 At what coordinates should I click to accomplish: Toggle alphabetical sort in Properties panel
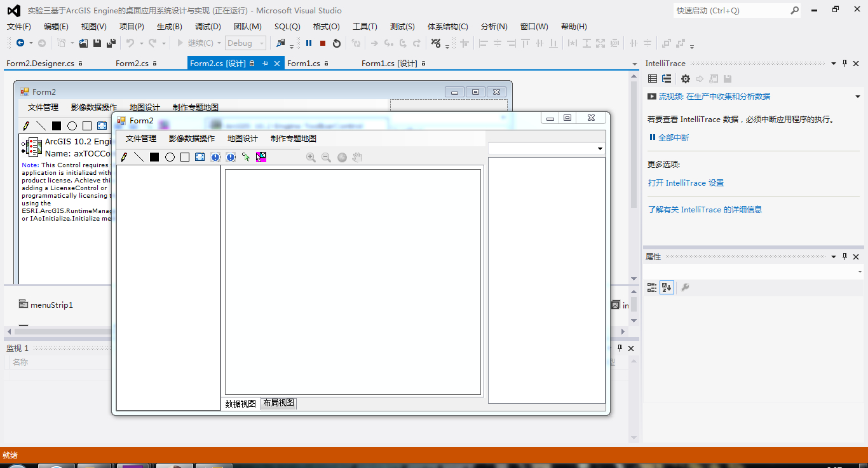(667, 287)
